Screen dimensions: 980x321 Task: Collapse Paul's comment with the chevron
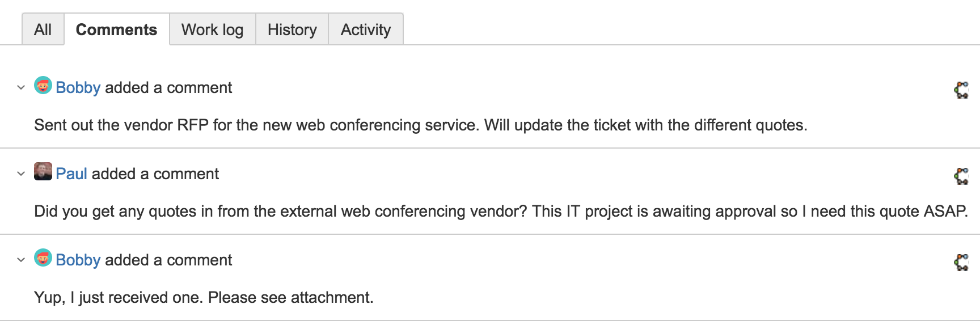[x=21, y=174]
